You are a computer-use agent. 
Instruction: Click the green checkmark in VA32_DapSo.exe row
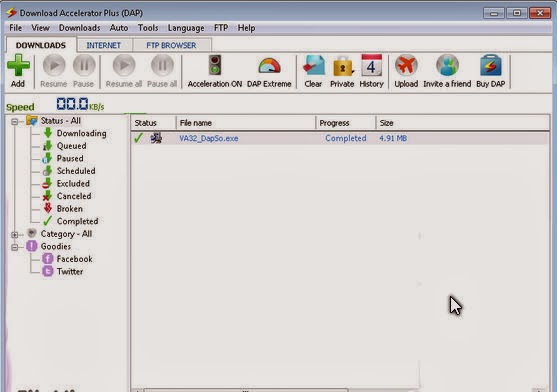tap(139, 138)
